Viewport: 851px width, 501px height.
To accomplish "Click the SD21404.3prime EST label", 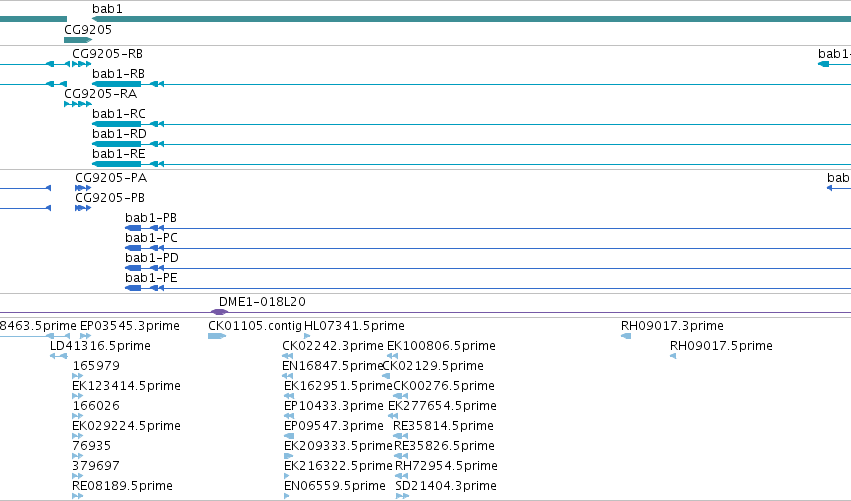I will (x=446, y=486).
